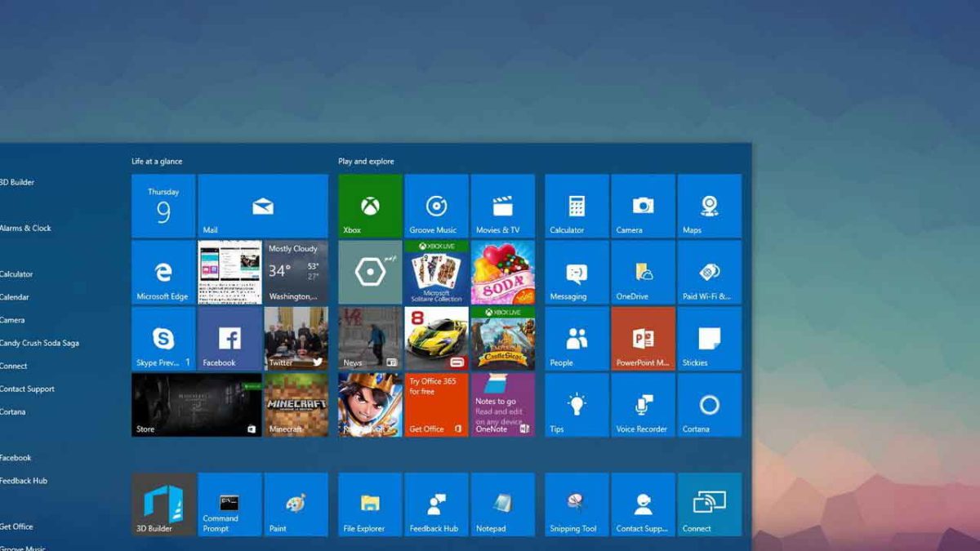Click the Life at a glance group header
Screen dimensions: 980x551
click(157, 162)
